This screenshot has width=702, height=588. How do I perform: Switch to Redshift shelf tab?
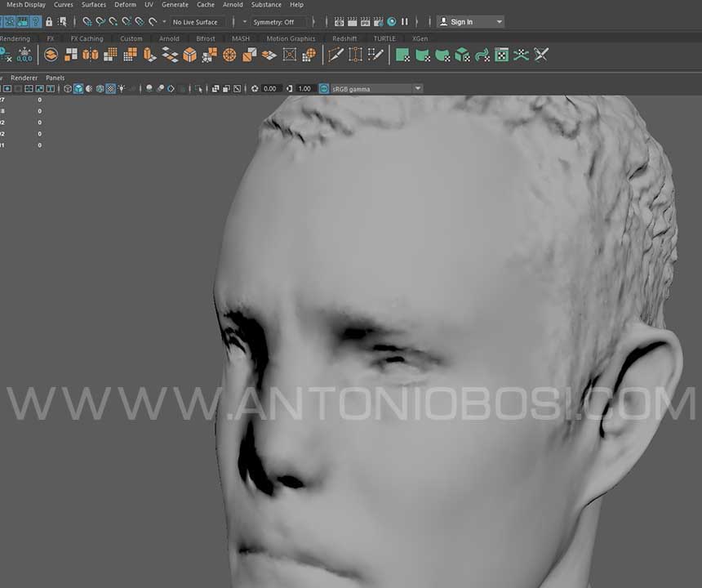tap(344, 38)
